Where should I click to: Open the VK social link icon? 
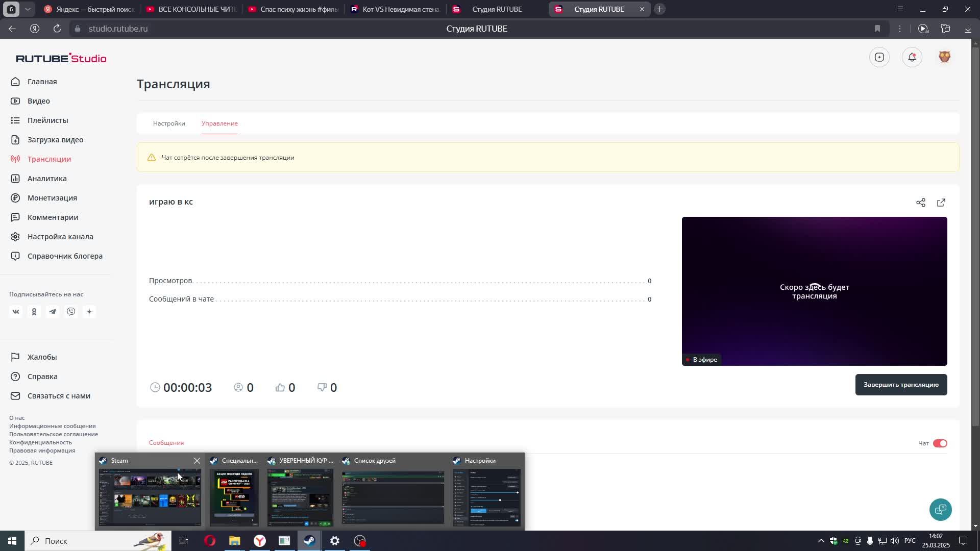point(16,312)
